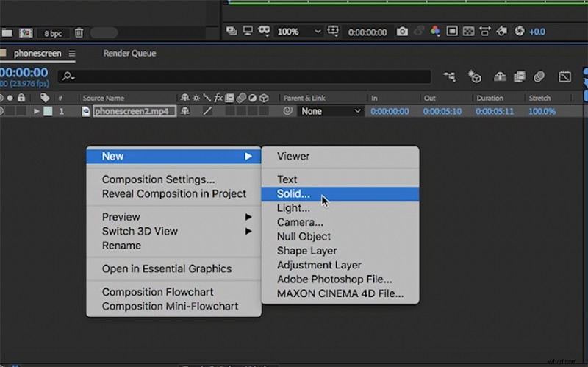Toggle Always Preview This View icon
Viewport: 588px width, 367px height.
[x=232, y=31]
